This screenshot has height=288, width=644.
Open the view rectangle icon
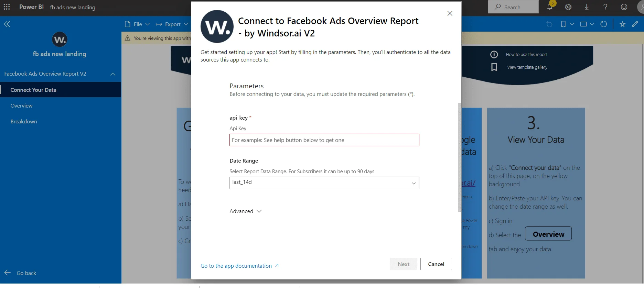[x=583, y=24]
